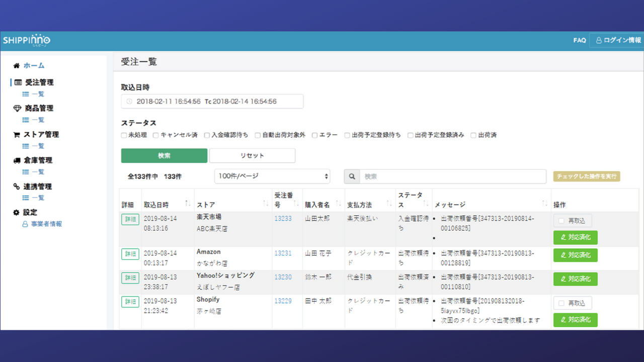The image size is (644, 362).
Task: Toggle the 未処理 status checkbox
Action: coord(124,135)
